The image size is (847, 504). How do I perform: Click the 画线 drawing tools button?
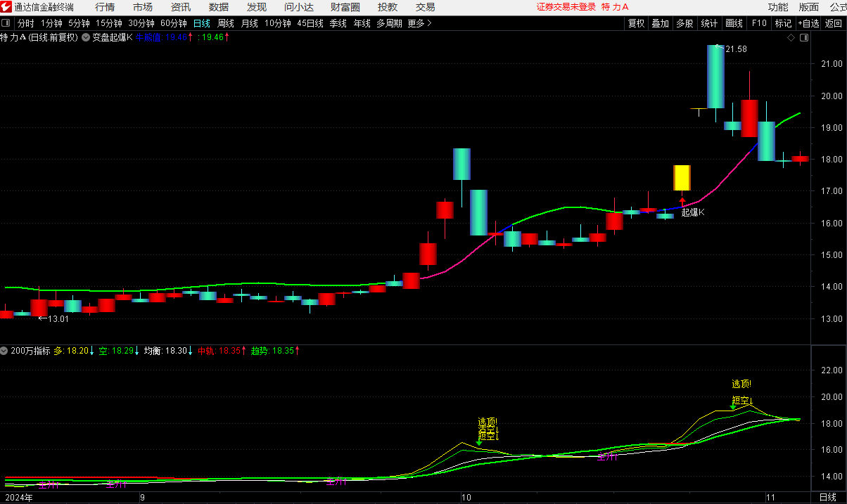point(734,23)
